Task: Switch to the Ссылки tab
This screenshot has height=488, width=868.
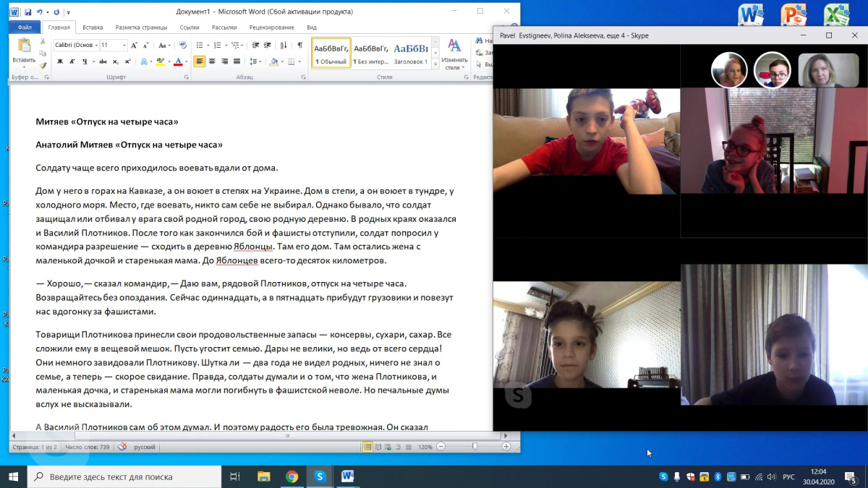Action: 190,27
